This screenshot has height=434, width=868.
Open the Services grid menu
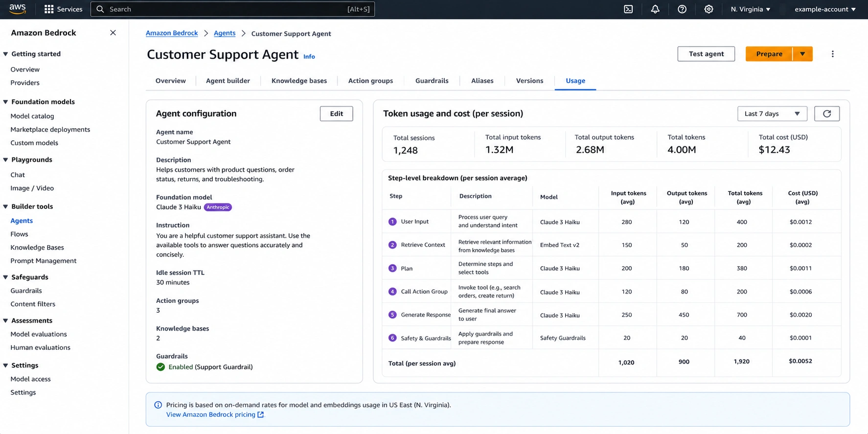tap(63, 9)
